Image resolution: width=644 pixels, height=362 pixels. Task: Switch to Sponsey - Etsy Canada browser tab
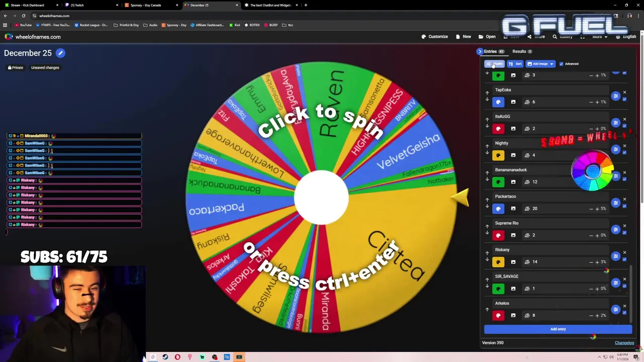(x=150, y=5)
